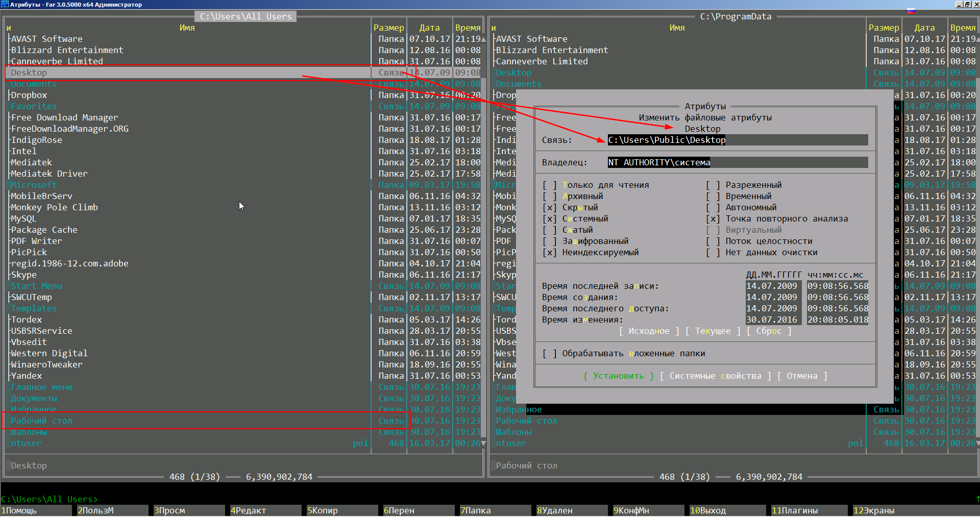Click function key 5 Копир
980x517 pixels.
click(342, 510)
